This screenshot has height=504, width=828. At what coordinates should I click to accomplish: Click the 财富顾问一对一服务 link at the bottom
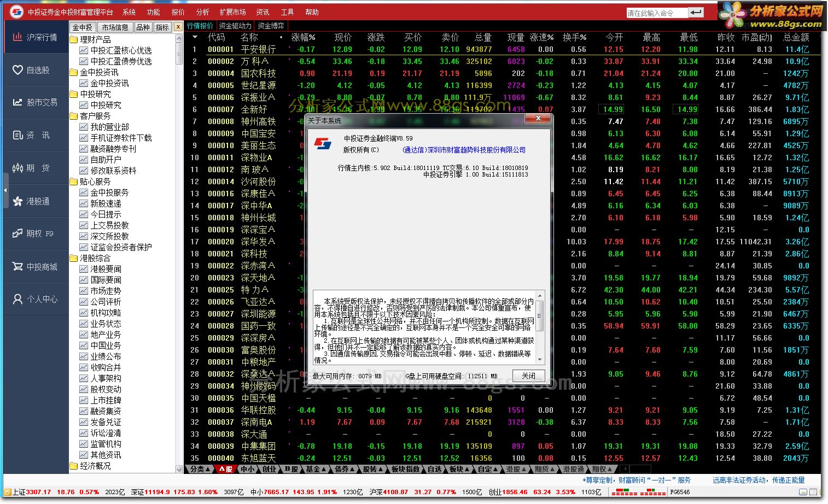[x=636, y=480]
